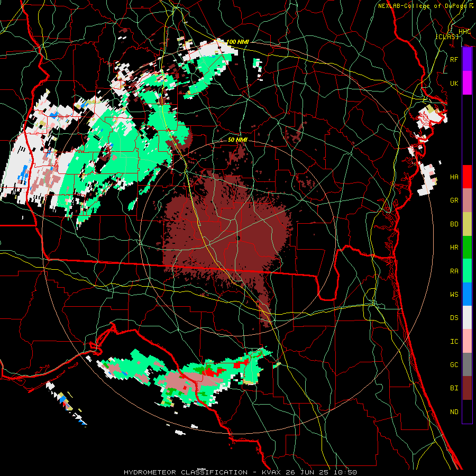This screenshot has height=476, width=476.
Task: Select the RA legend label
Action: pyautogui.click(x=454, y=271)
